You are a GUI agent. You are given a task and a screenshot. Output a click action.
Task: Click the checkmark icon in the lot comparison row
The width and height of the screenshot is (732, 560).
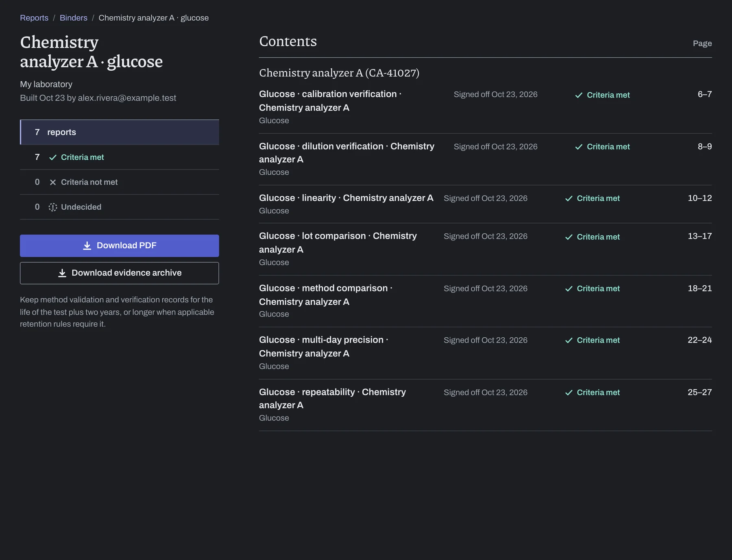569,237
